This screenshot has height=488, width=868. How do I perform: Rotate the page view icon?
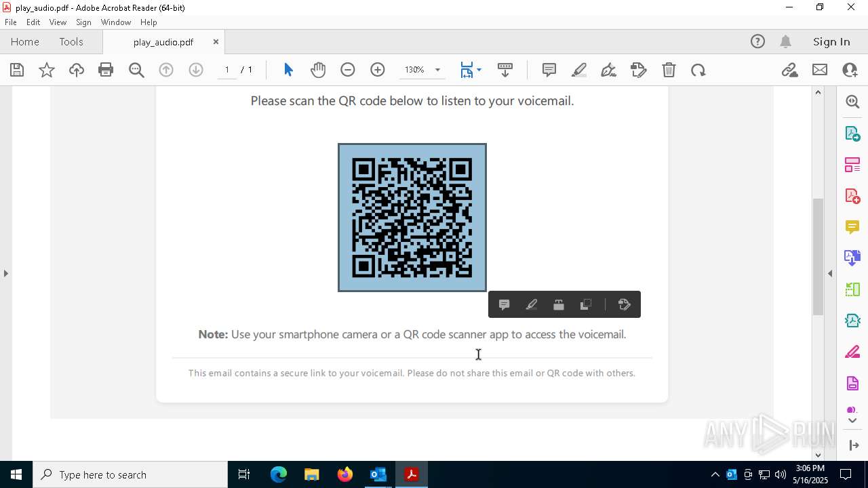click(698, 70)
